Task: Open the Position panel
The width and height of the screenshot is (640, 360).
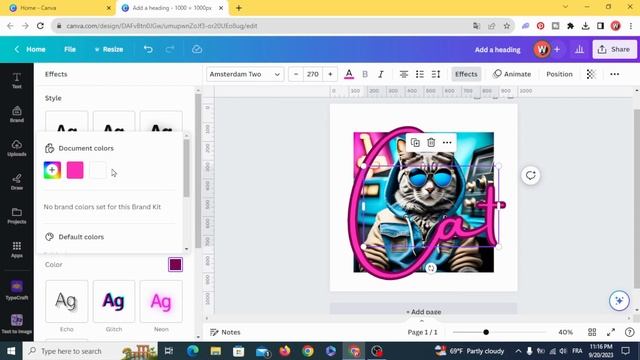Action: coord(559,74)
